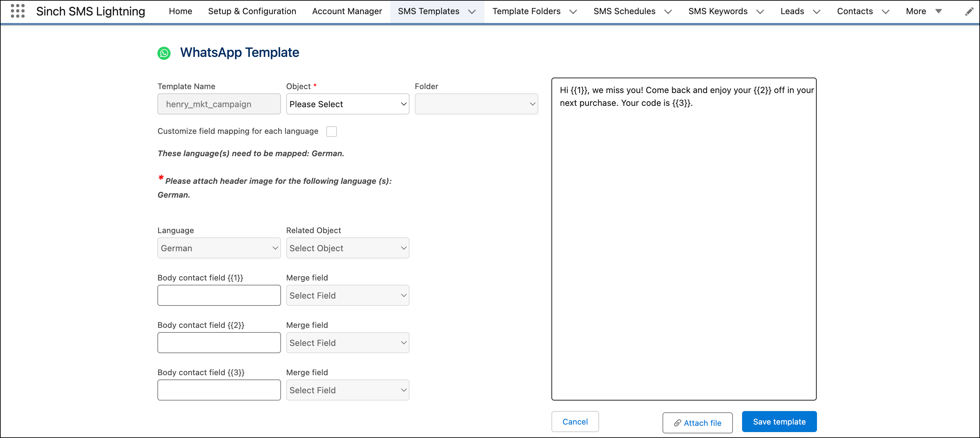The height and width of the screenshot is (438, 980).
Task: Open the Contacts tab
Action: pos(854,12)
